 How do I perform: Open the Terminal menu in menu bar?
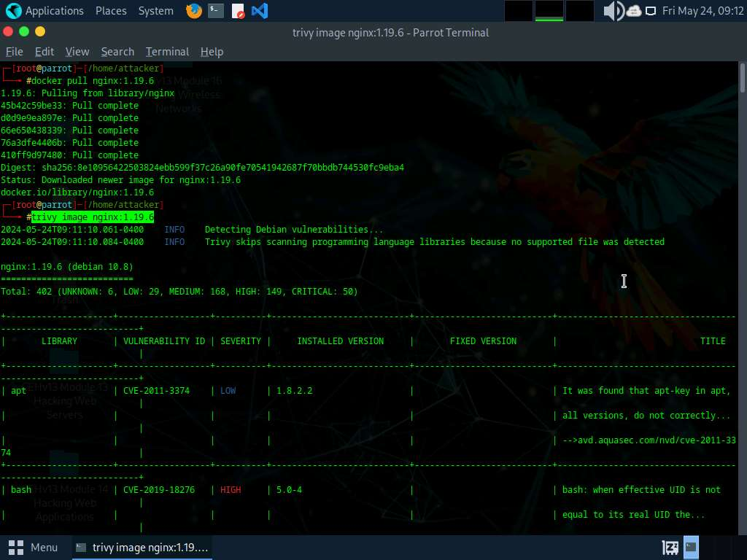tap(167, 52)
